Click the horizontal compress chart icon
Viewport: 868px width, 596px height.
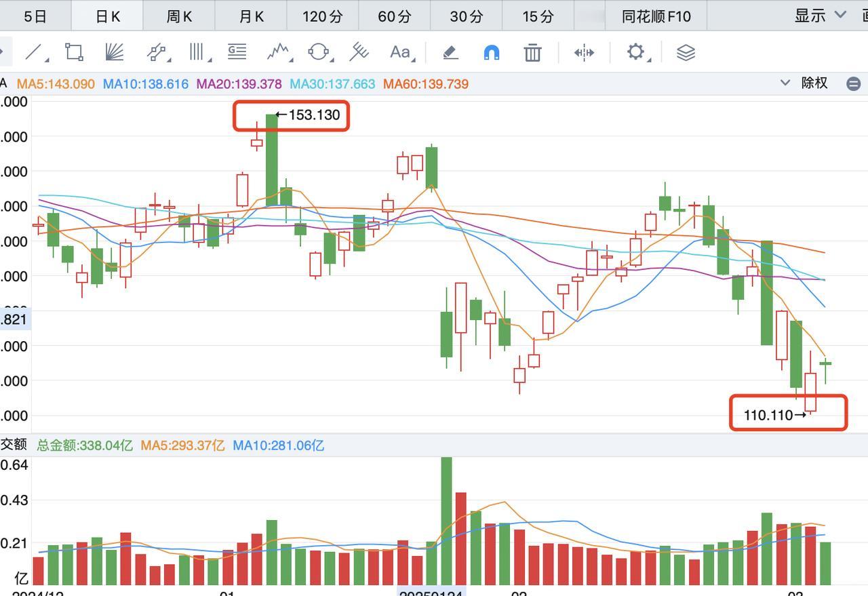[584, 52]
